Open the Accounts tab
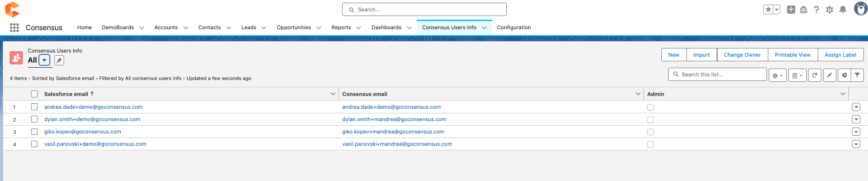The height and width of the screenshot is (181, 868). coord(166,27)
